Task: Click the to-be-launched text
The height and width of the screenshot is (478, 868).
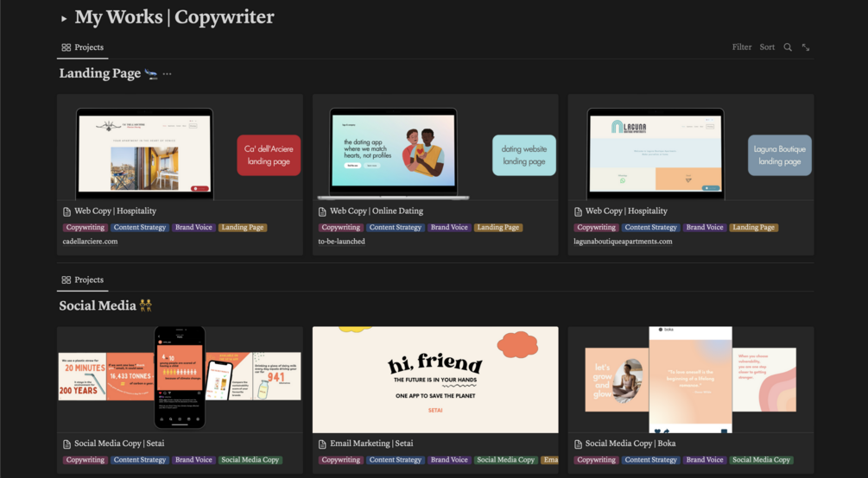Action: click(x=341, y=242)
